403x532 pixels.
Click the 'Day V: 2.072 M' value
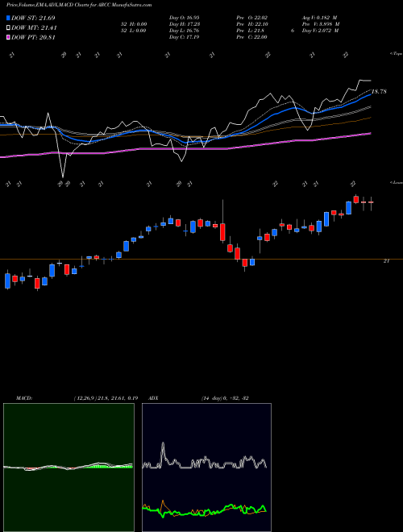pyautogui.click(x=322, y=31)
